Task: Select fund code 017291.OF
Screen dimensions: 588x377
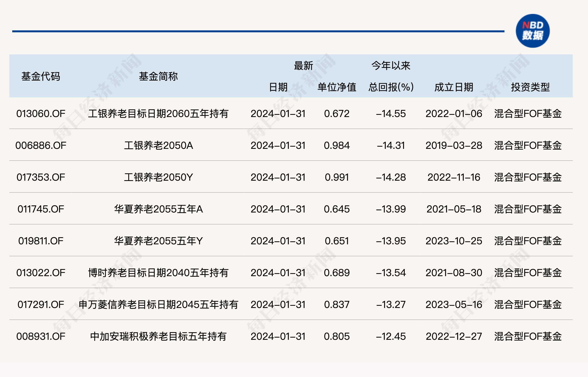Action: point(41,305)
